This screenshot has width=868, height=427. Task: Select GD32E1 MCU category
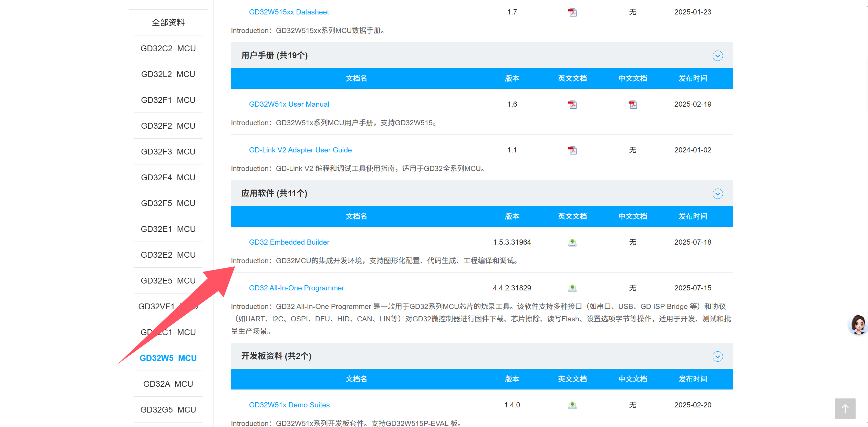(168, 229)
